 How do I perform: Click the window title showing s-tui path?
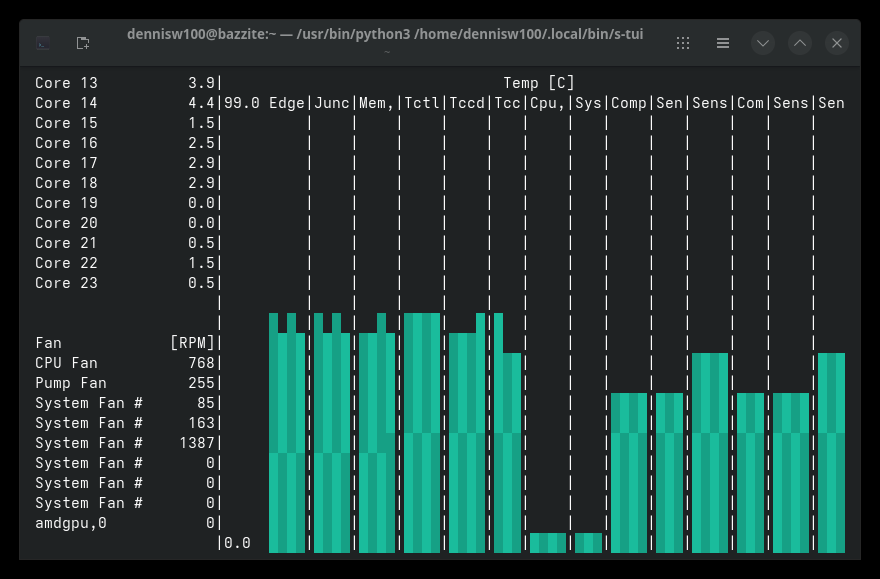[385, 35]
